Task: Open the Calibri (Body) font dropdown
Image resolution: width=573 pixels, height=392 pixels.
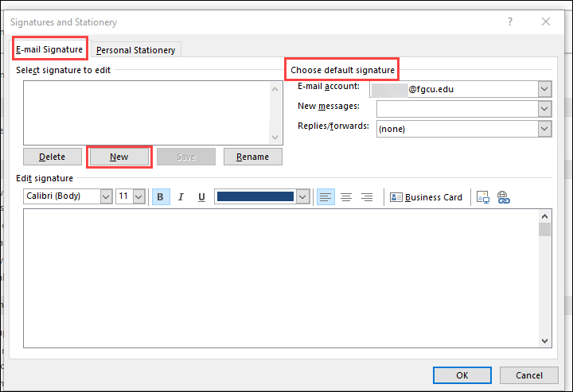Action: click(x=106, y=196)
